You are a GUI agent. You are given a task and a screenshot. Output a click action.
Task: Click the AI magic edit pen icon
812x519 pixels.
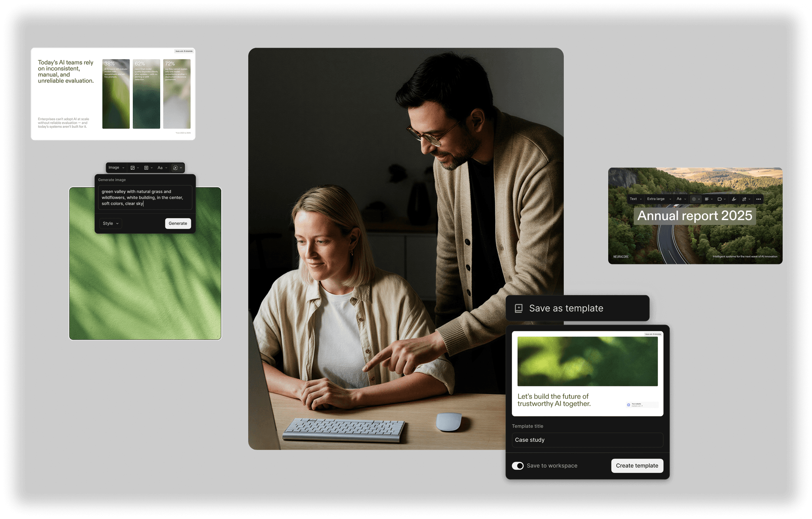(745, 199)
